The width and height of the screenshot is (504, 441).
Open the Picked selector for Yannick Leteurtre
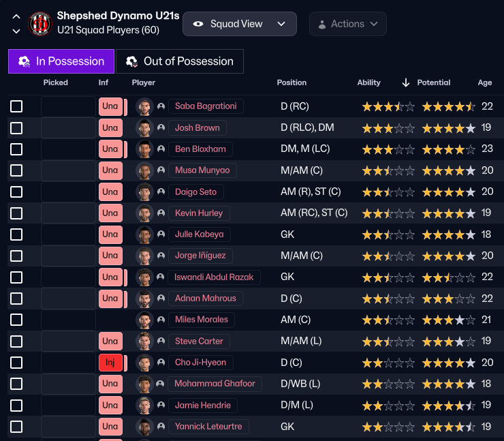click(x=68, y=426)
